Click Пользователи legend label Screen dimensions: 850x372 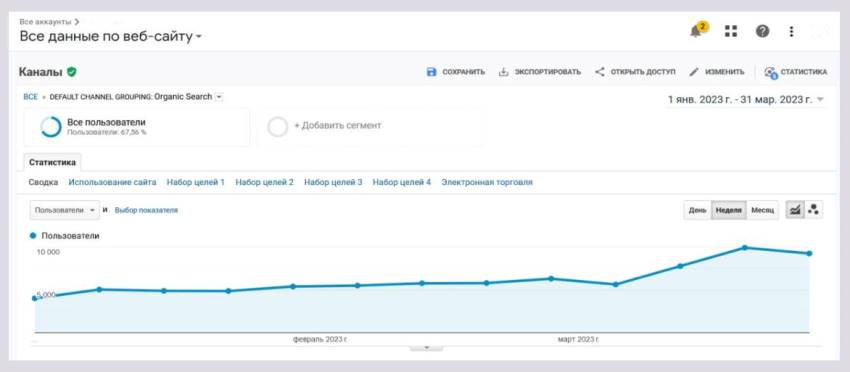click(70, 236)
